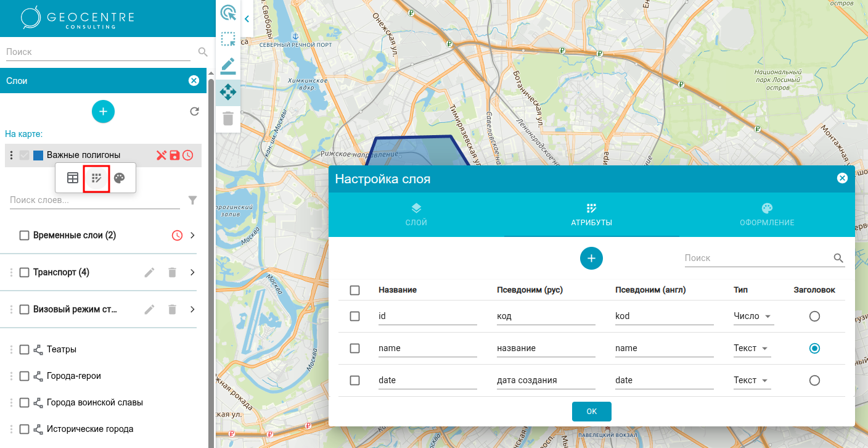The width and height of the screenshot is (868, 448).
Task: Open the АТРИБУТЫ tab
Action: 592,214
